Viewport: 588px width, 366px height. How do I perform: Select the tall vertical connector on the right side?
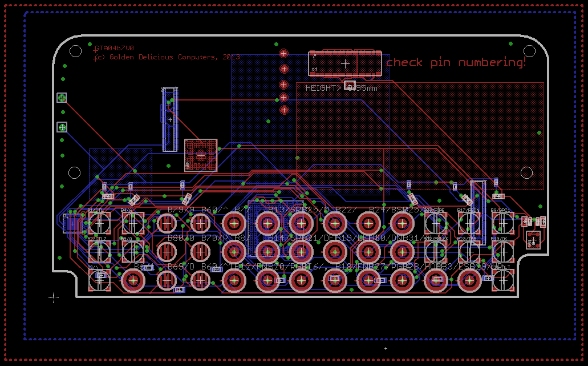coord(478,212)
